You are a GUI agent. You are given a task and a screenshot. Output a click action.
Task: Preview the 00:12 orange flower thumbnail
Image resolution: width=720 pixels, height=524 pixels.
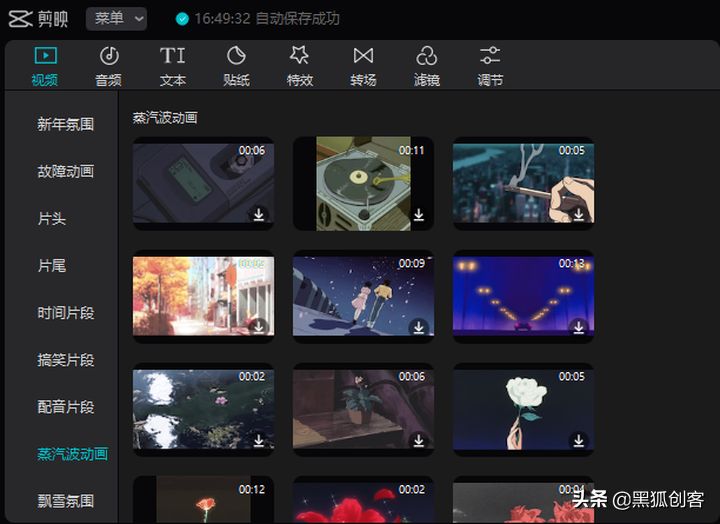click(203, 500)
